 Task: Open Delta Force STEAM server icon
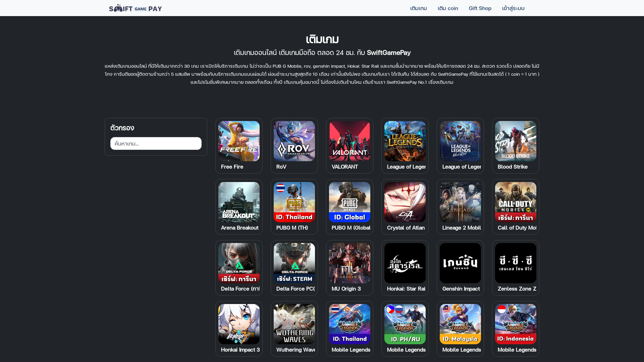tap(294, 263)
